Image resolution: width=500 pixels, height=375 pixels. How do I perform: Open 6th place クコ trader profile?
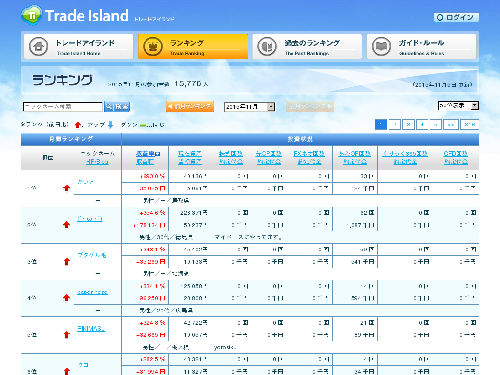click(83, 365)
